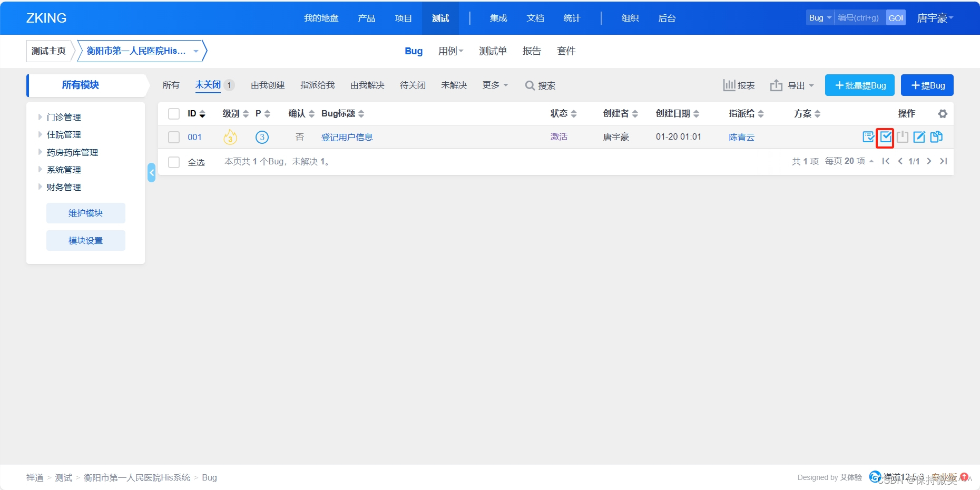Image resolution: width=980 pixels, height=490 pixels.
Task: Click the severity flame icon for bug 001
Action: pyautogui.click(x=230, y=137)
